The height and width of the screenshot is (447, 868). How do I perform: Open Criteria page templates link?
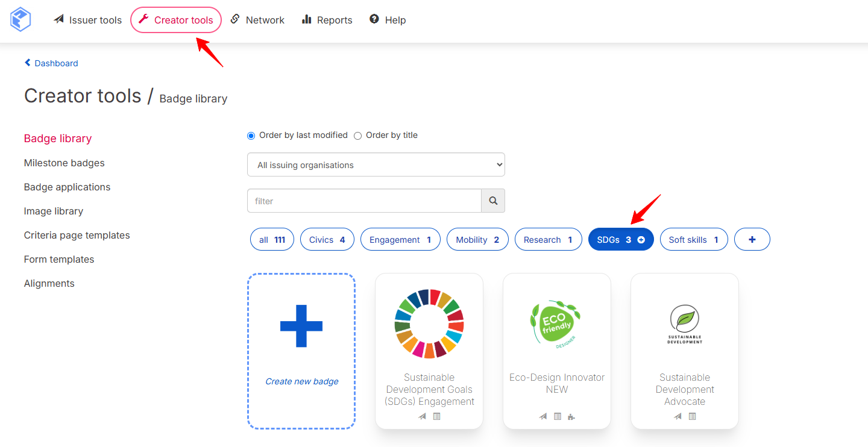(x=77, y=235)
